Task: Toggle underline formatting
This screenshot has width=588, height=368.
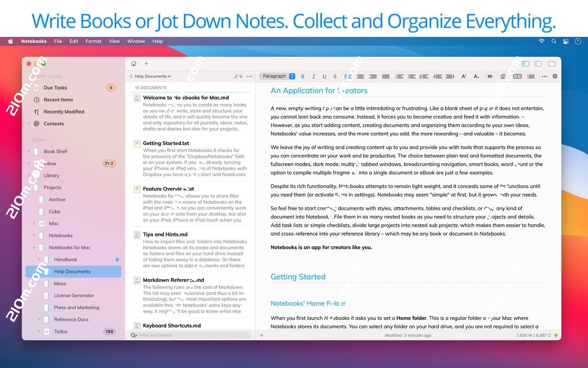Action: pyautogui.click(x=324, y=76)
